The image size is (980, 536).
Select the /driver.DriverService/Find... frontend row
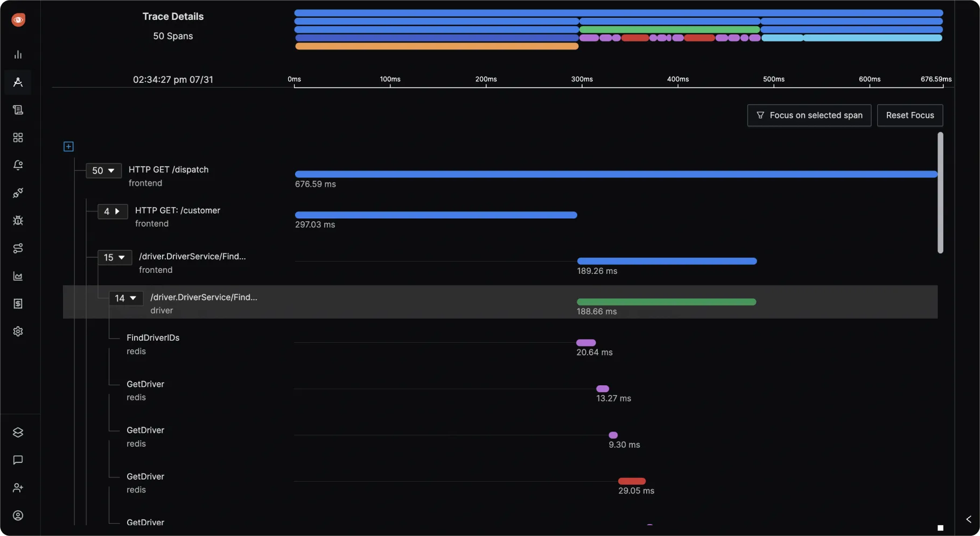pyautogui.click(x=500, y=263)
